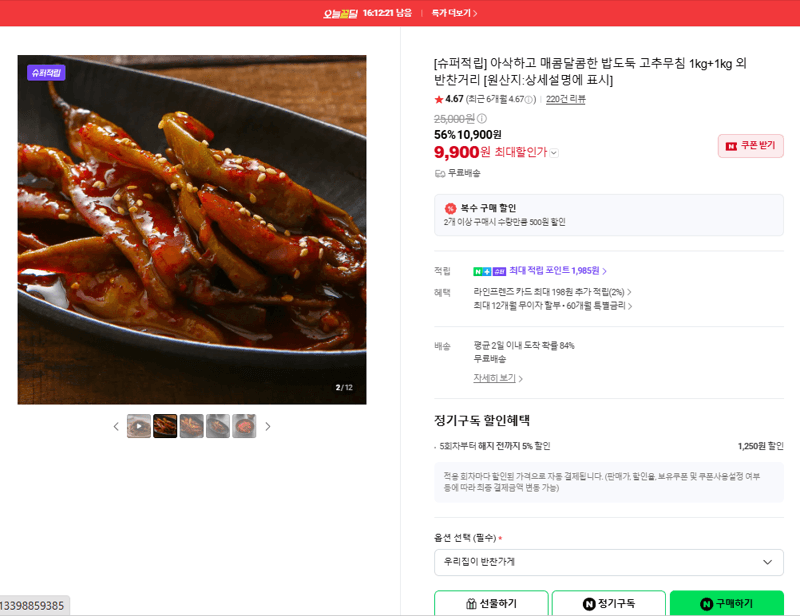Click the 슈퍼적립 badge on product image
Screen dimensions: 800x616
click(x=46, y=72)
